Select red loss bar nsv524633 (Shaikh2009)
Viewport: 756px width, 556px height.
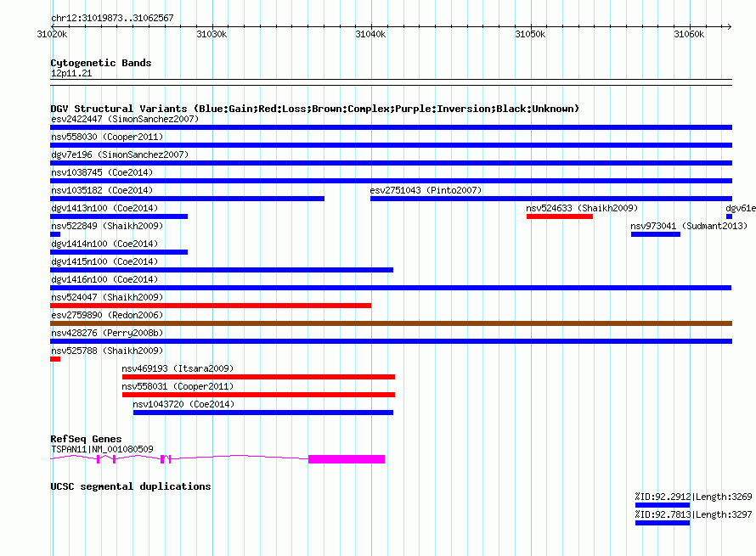[x=559, y=216]
